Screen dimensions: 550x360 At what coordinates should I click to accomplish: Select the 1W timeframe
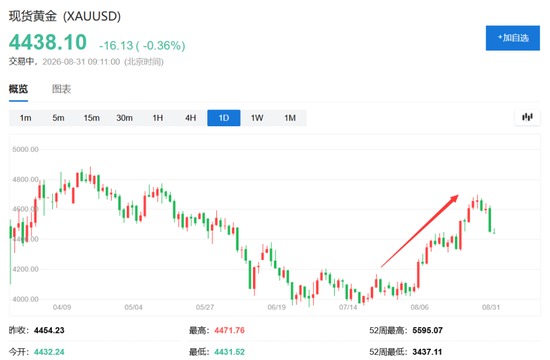pyautogui.click(x=257, y=118)
